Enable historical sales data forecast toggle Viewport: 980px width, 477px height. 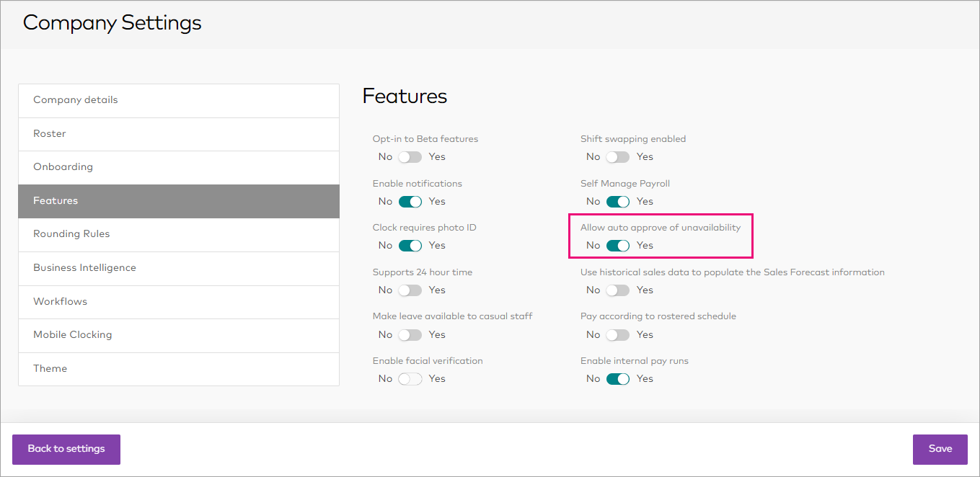pyautogui.click(x=617, y=290)
